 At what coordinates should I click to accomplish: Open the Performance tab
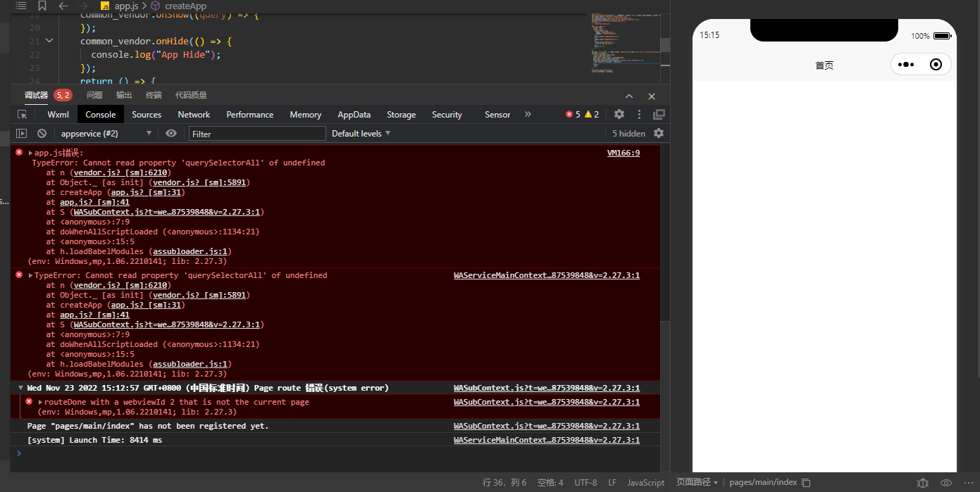(x=249, y=114)
